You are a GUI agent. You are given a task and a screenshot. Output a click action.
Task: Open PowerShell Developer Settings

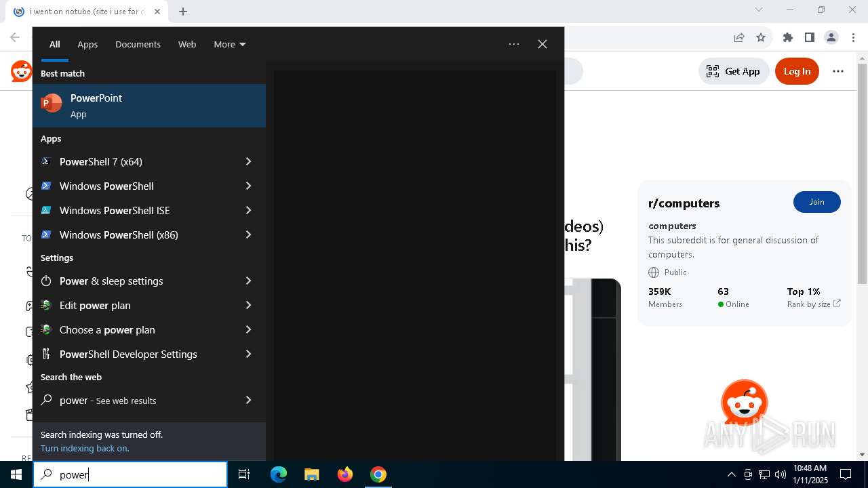coord(137,354)
